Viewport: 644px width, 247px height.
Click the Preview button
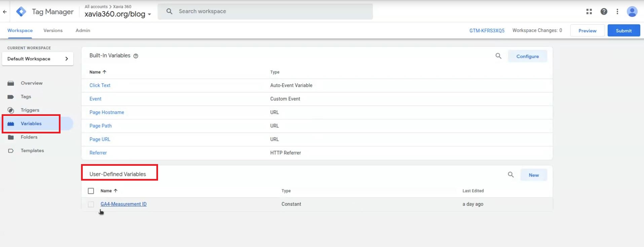pyautogui.click(x=588, y=31)
